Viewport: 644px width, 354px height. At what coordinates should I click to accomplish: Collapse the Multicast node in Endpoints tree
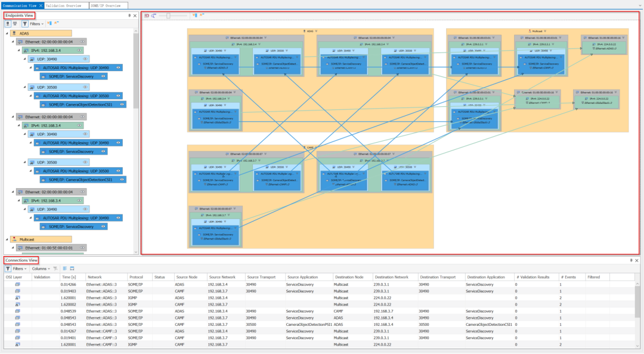tap(7, 239)
